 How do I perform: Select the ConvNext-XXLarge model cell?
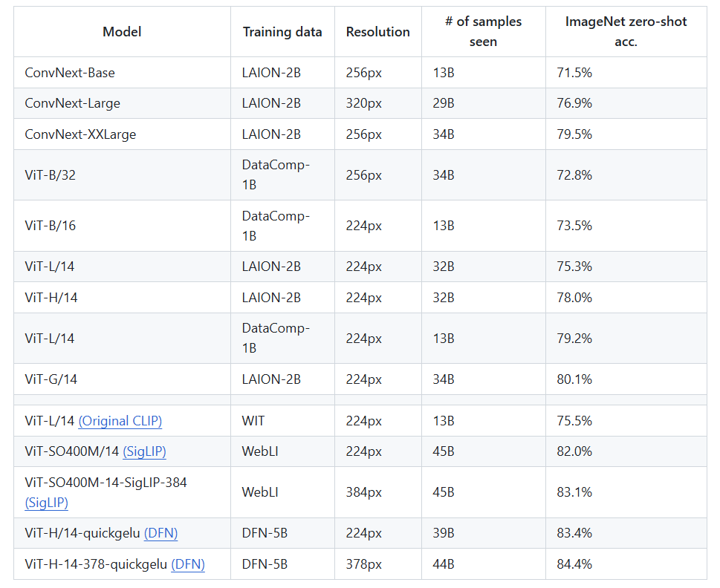[x=122, y=134]
